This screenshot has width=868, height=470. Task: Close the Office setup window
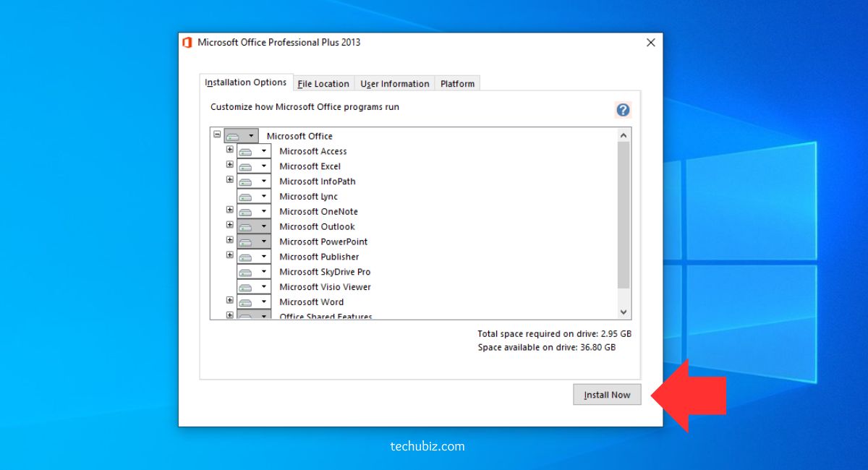[x=650, y=43]
